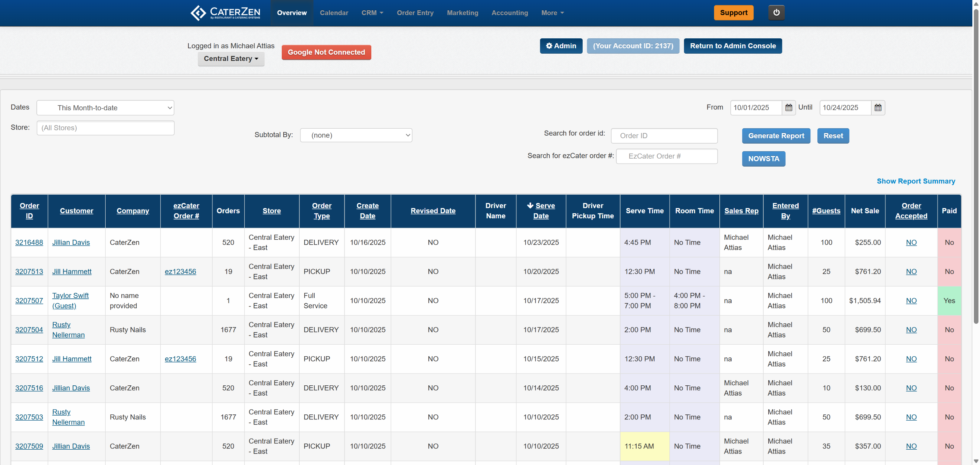Click the Admin gear button

point(561,46)
